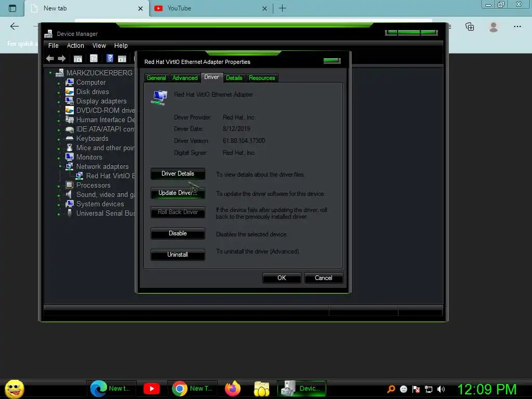
Task: Click the System devices category icon
Action: (x=70, y=204)
